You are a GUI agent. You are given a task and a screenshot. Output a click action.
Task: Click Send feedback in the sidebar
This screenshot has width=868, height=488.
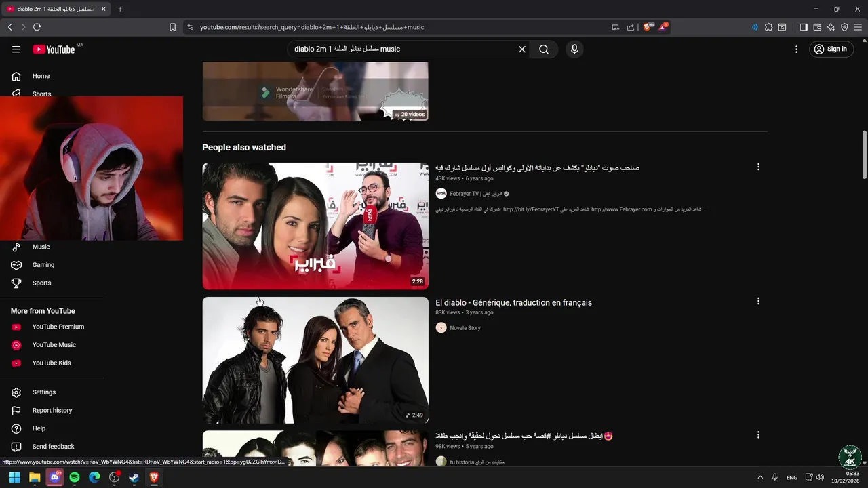pos(52,446)
